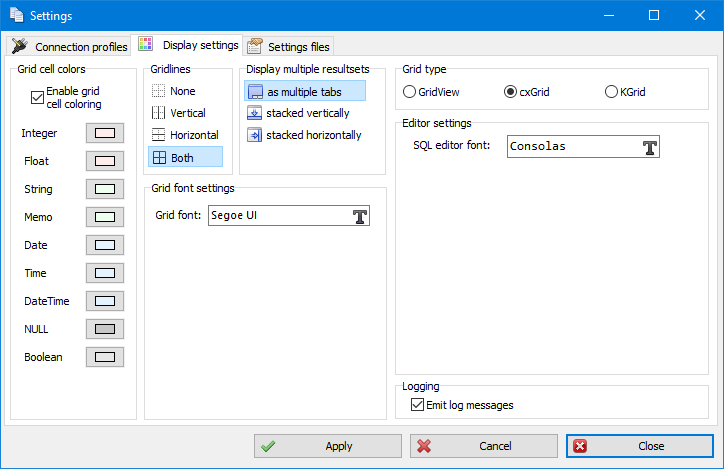Pick the Integer cell color swatch

105,133
